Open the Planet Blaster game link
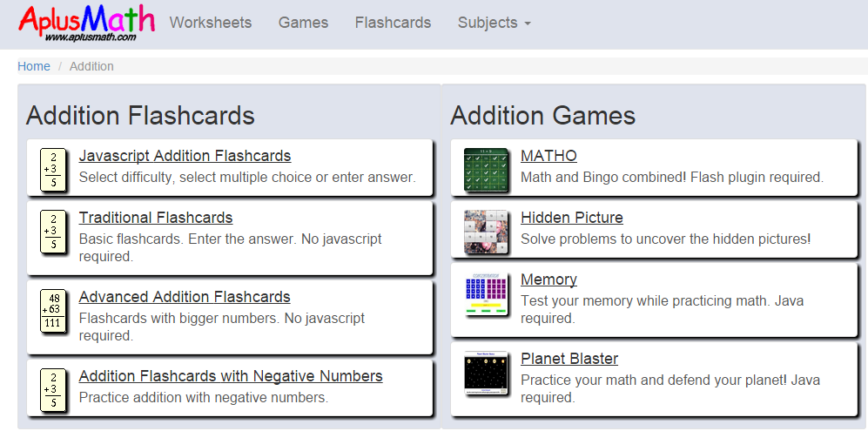This screenshot has width=868, height=431. tap(569, 359)
